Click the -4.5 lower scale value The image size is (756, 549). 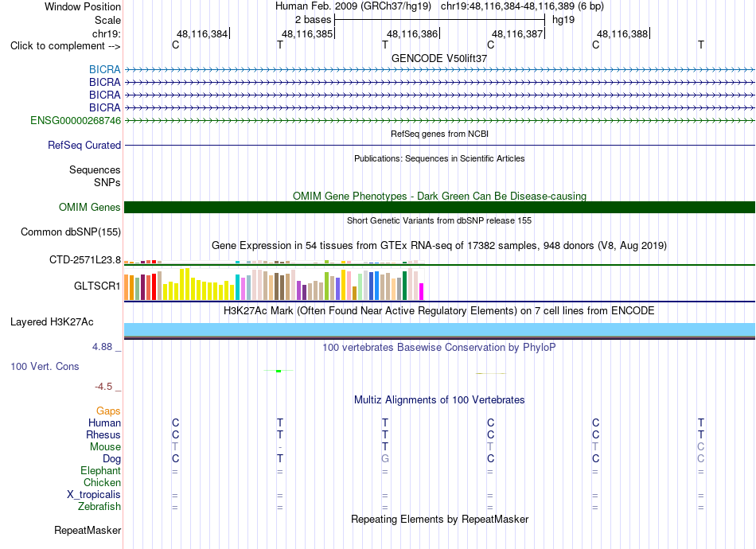coord(103,387)
